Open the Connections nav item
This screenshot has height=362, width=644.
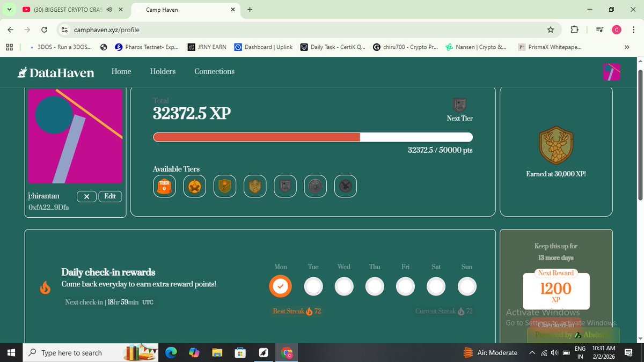click(x=214, y=71)
